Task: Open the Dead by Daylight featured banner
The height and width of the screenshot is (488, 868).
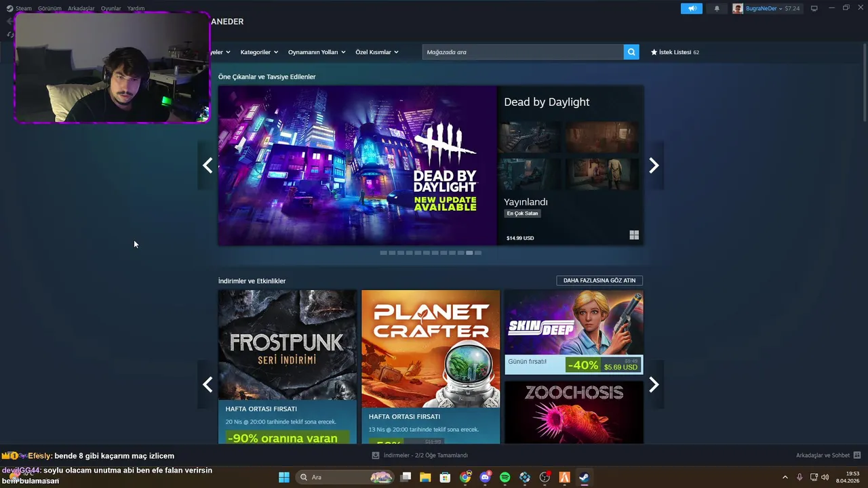Action: click(x=357, y=165)
